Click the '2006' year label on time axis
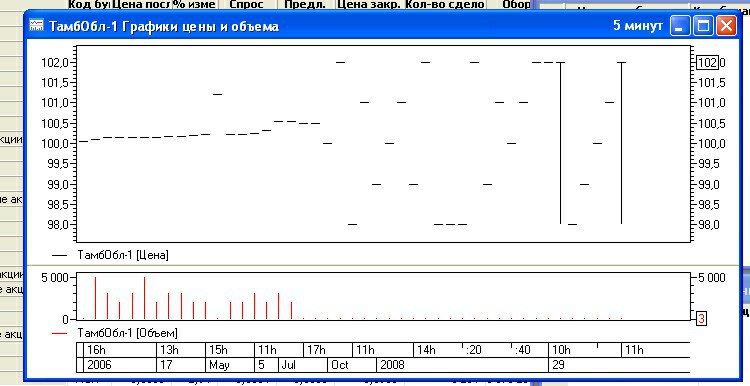 (x=99, y=365)
